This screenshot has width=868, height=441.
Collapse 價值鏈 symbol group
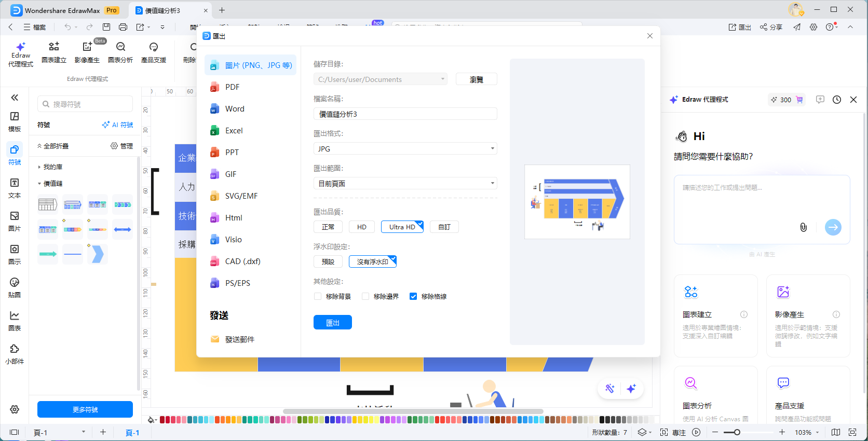point(50,184)
